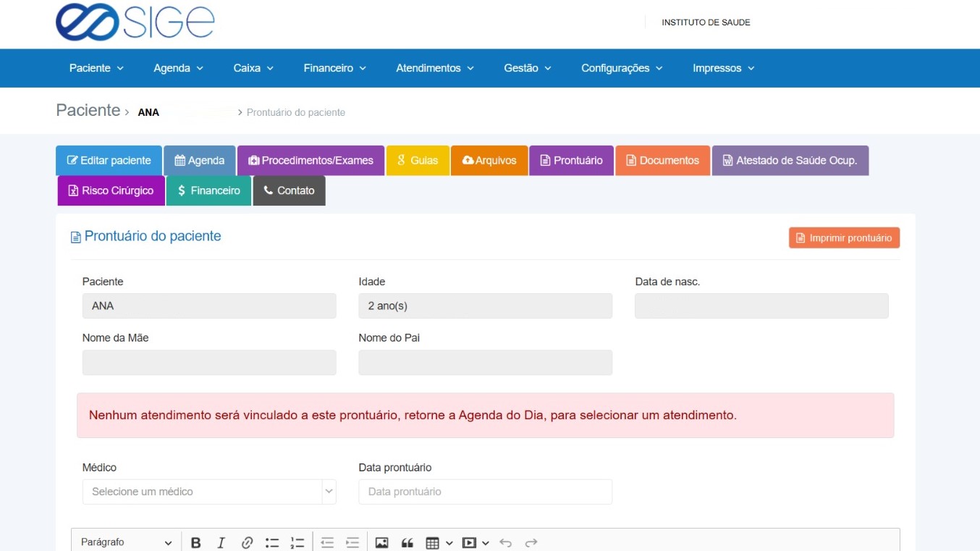
Task: Click the Data prontuário input field
Action: point(485,492)
